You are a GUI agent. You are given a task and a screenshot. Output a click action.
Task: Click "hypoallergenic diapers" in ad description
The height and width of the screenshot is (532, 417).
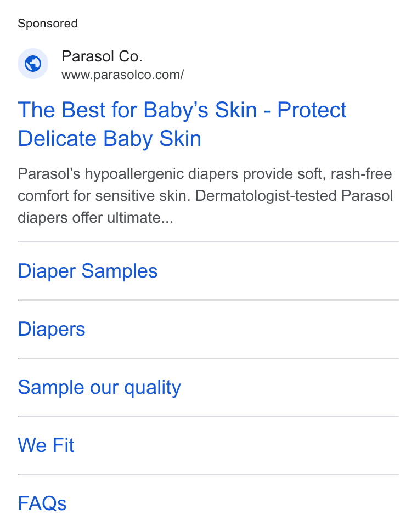161,174
